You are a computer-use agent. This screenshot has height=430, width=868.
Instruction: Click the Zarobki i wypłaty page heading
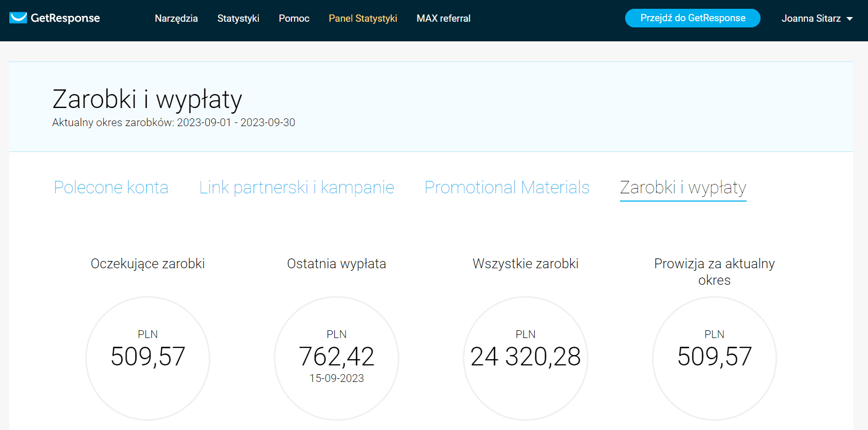[147, 99]
